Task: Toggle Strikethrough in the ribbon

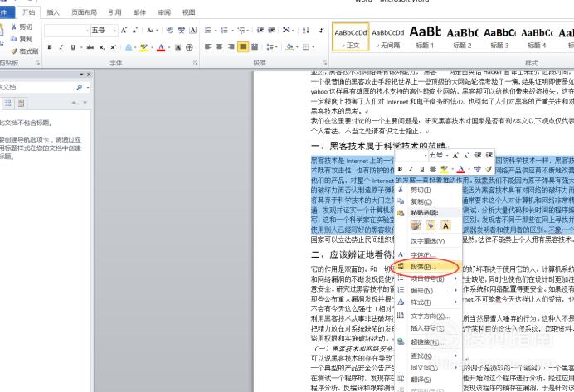Action: click(90, 47)
